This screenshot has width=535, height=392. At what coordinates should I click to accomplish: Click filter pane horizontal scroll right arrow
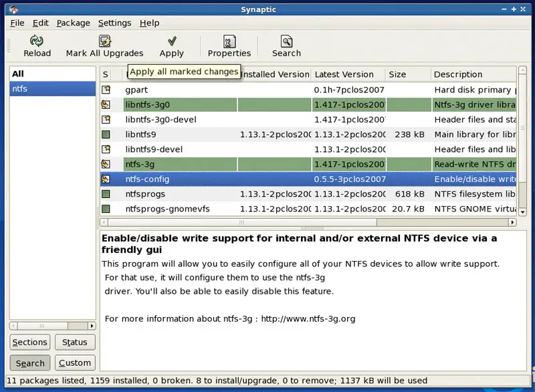click(x=92, y=326)
